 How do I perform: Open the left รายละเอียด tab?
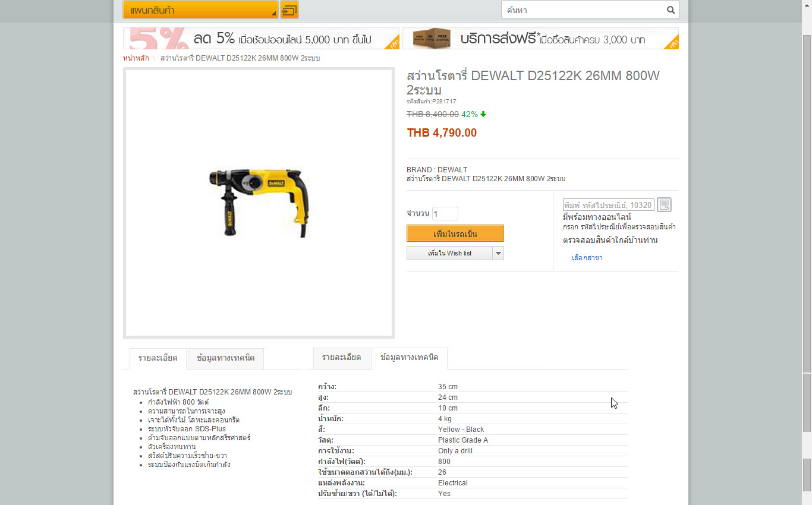click(158, 358)
